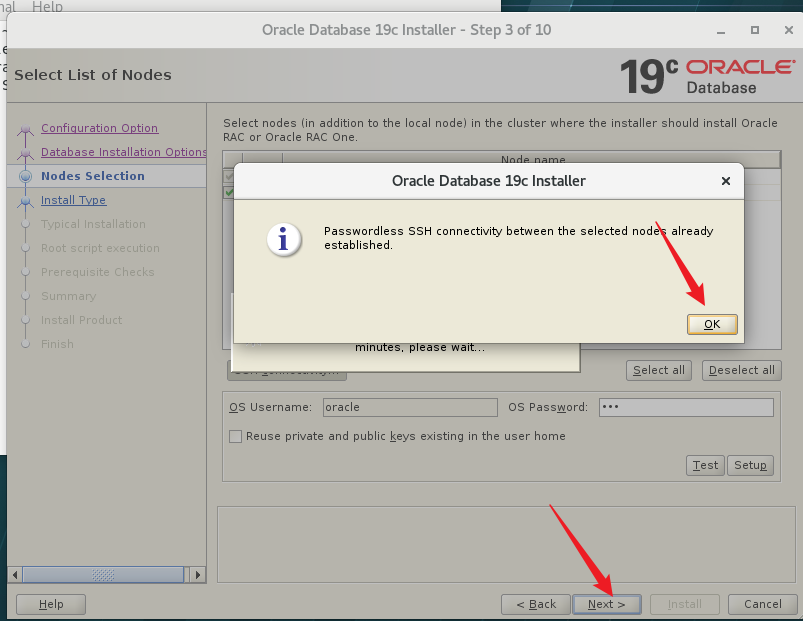Image resolution: width=803 pixels, height=621 pixels.
Task: Confirm the SSH connectivity dialog with OK
Action: point(712,324)
